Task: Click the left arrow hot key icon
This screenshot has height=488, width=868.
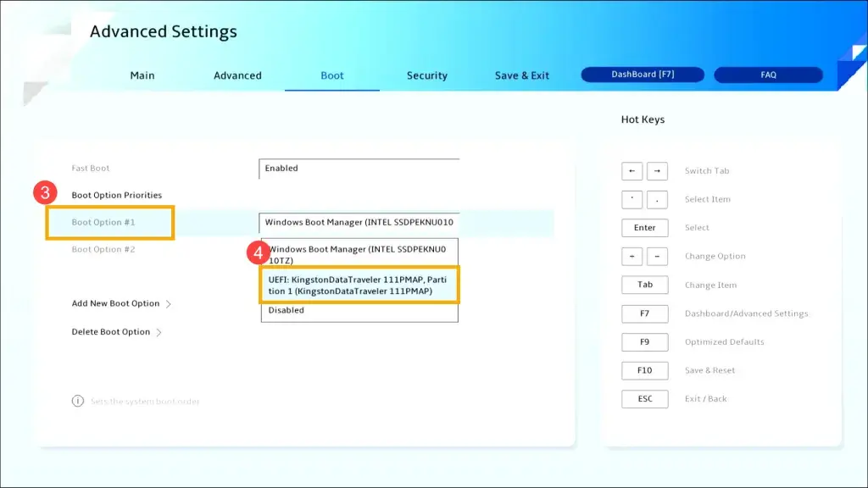Action: [632, 171]
